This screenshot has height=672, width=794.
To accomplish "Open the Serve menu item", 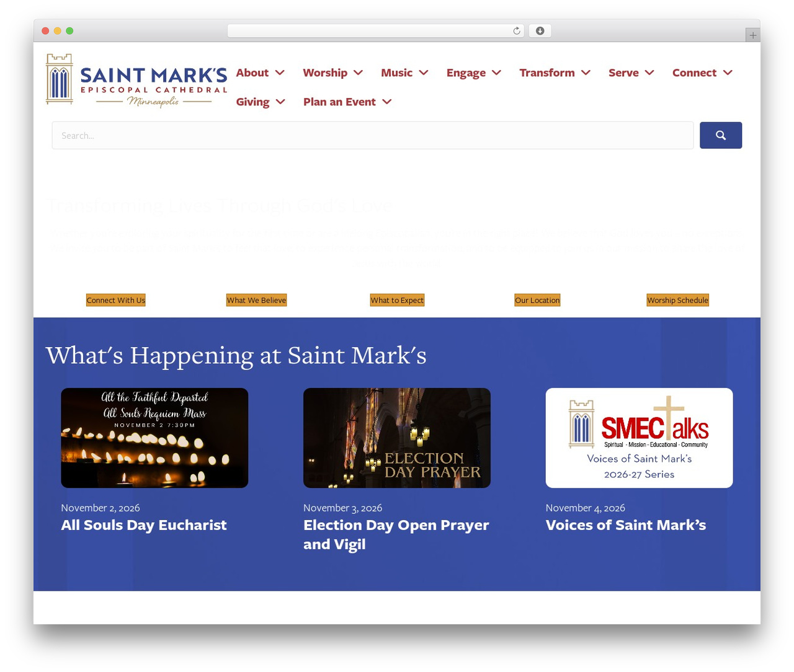I will 623,73.
